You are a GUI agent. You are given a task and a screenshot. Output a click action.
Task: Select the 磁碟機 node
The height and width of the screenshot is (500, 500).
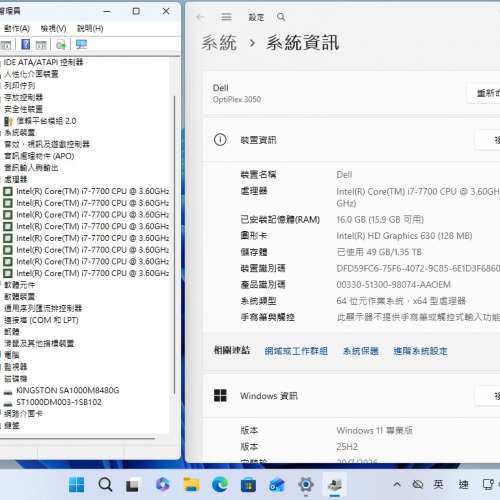click(16, 378)
